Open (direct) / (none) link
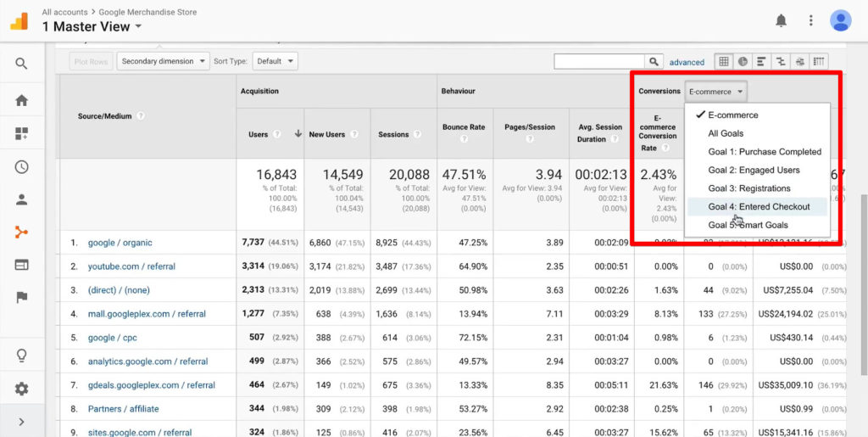 click(119, 290)
